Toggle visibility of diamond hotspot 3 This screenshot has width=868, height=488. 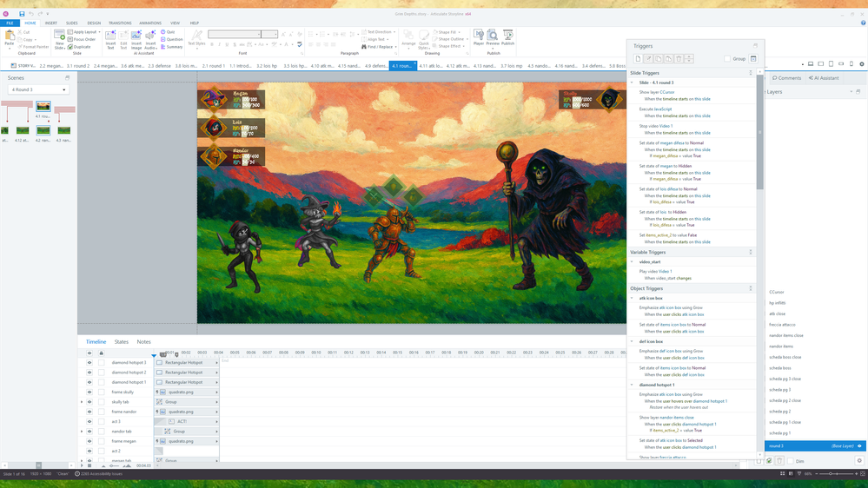(89, 363)
